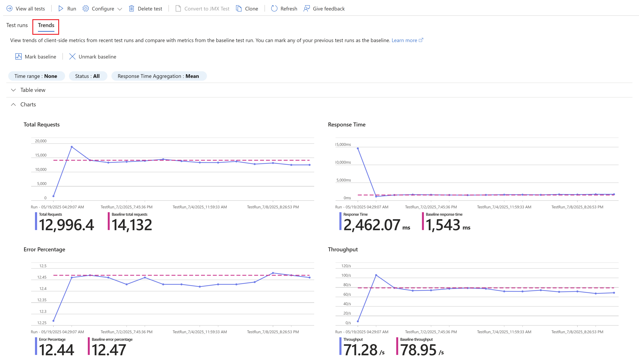Click the Clone copy icon
The image size is (639, 364).
[x=239, y=9]
